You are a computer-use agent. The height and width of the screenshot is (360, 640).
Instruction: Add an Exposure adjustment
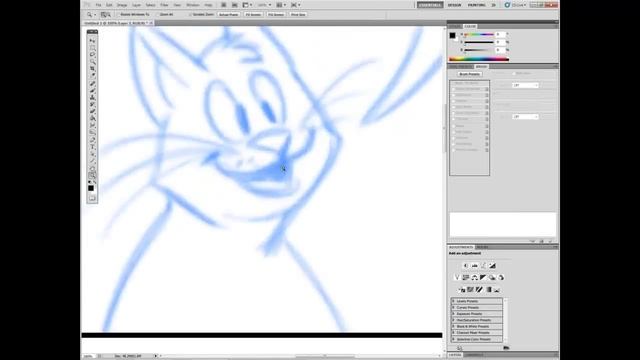tap(492, 266)
